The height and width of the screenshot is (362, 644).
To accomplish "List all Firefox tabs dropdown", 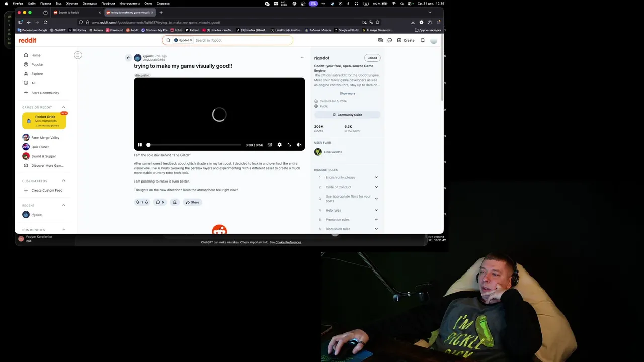I will (429, 12).
